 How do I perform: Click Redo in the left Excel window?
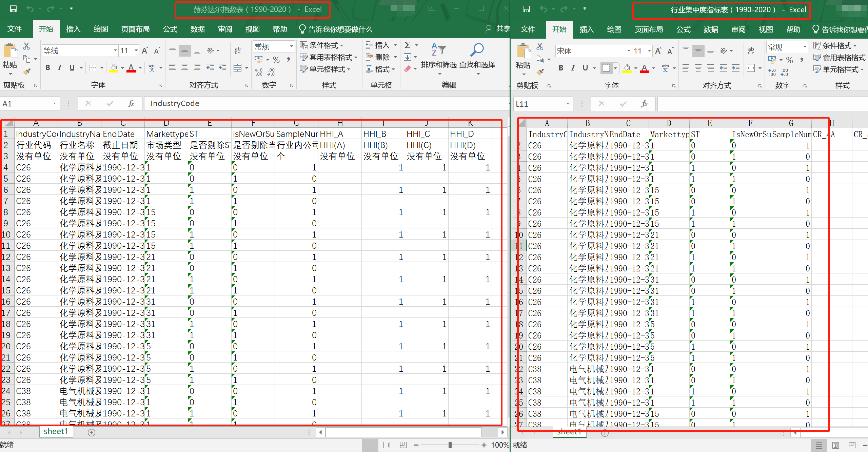pos(51,8)
